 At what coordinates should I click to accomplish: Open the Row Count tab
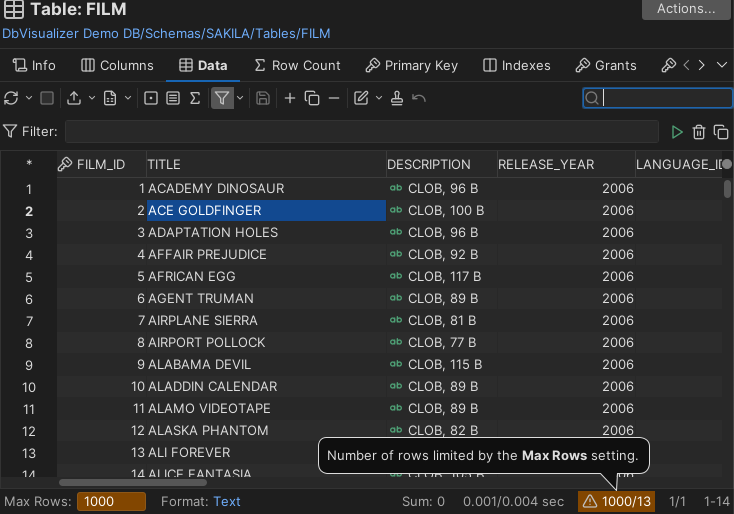tap(297, 65)
